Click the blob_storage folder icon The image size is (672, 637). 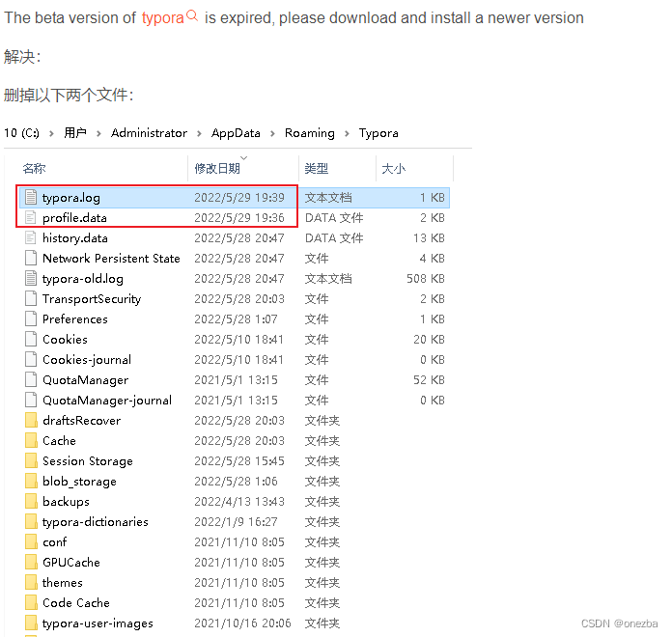(x=31, y=481)
